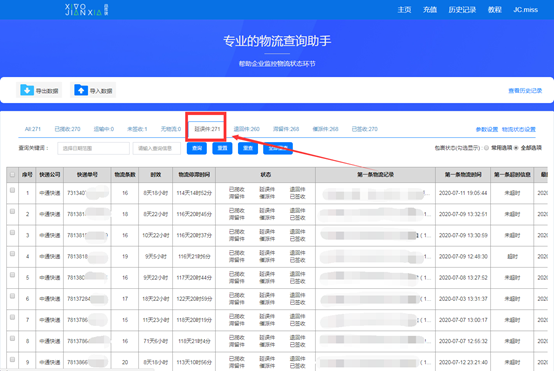Click the 114天14时52分 stagnation time cell
Image resolution: width=554 pixels, height=371 pixels.
coord(194,193)
